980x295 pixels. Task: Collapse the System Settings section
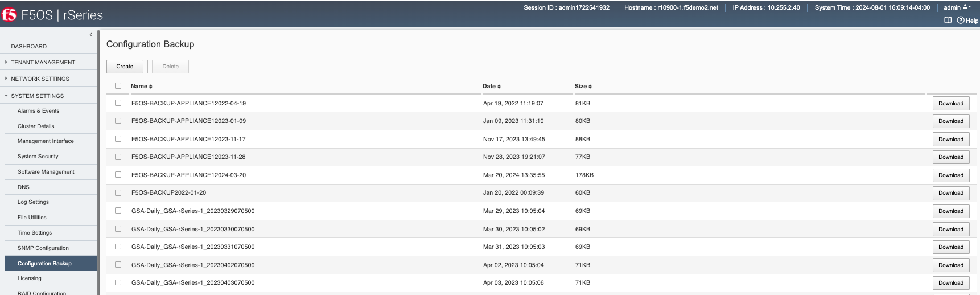[37, 96]
